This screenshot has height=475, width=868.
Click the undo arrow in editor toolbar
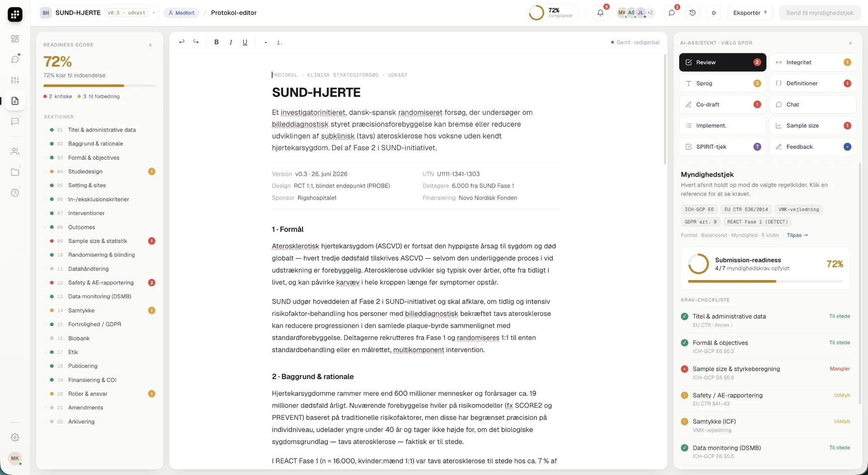(x=182, y=42)
